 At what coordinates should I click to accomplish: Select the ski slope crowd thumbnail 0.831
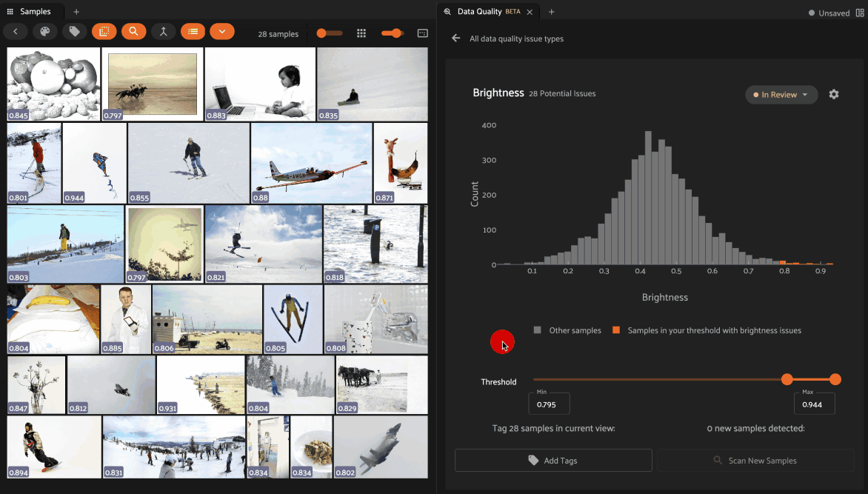(x=174, y=447)
